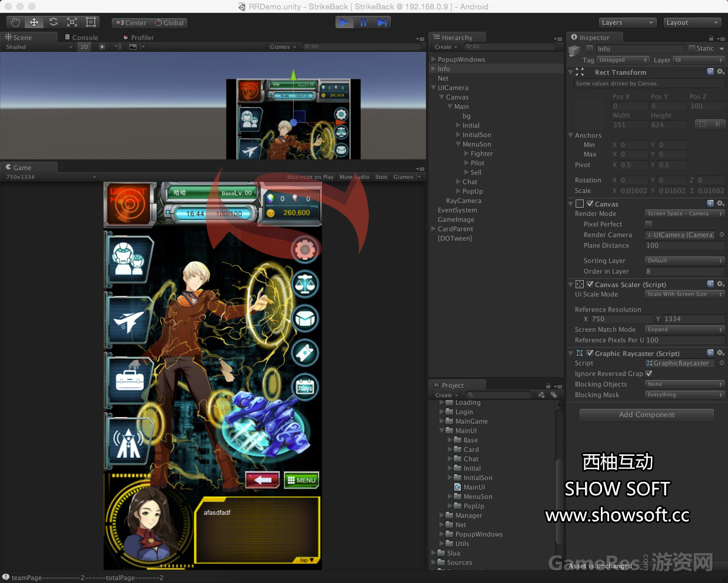The height and width of the screenshot is (583, 728).
Task: Click the Reference Resolution X field
Action: (621, 319)
